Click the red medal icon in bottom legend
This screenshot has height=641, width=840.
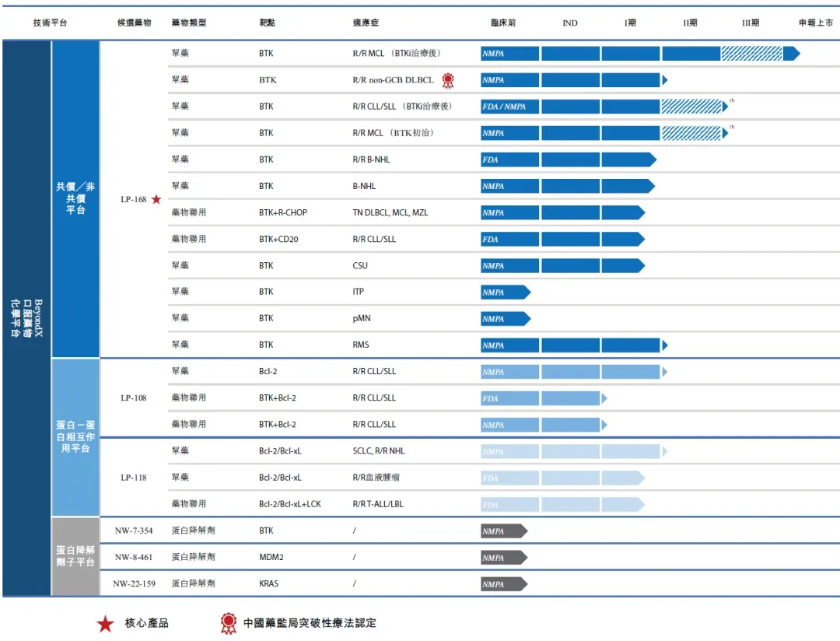[x=228, y=623]
